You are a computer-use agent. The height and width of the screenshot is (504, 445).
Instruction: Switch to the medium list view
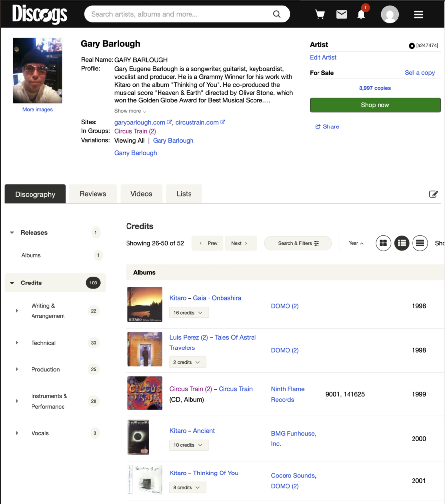tap(402, 243)
